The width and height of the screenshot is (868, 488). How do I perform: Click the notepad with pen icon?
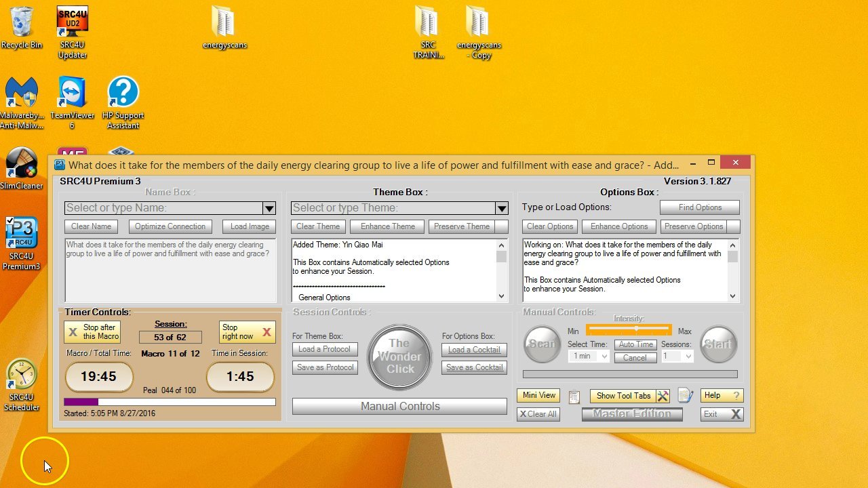[x=686, y=396]
